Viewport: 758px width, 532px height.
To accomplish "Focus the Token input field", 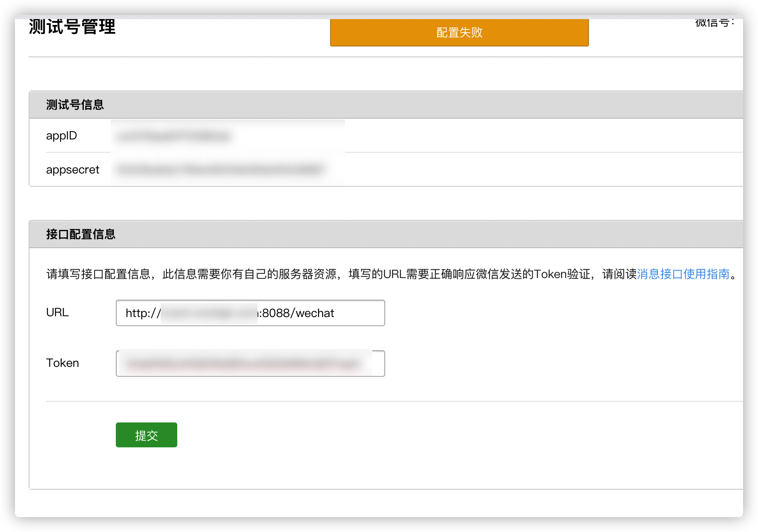I will [250, 364].
